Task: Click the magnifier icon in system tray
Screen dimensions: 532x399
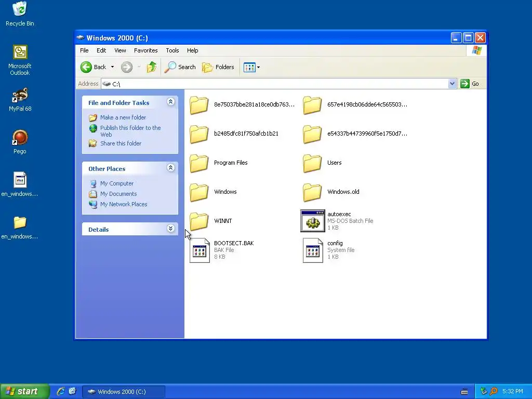Action: point(494,392)
